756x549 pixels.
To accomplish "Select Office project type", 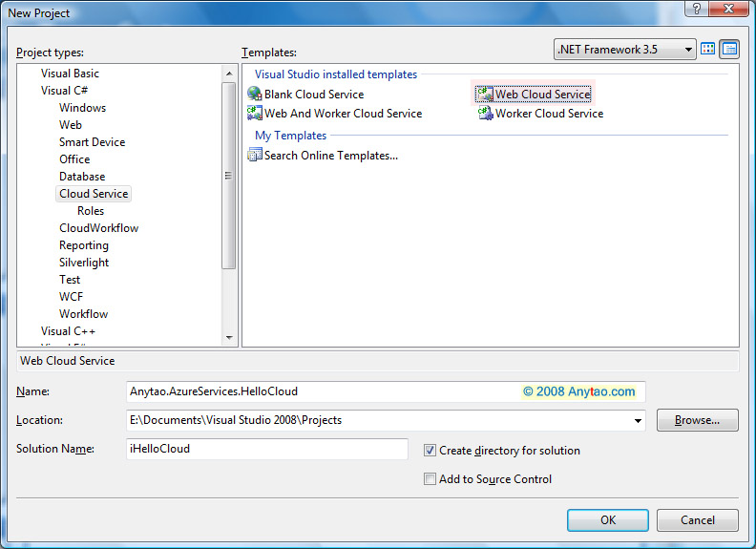I will pyautogui.click(x=74, y=159).
